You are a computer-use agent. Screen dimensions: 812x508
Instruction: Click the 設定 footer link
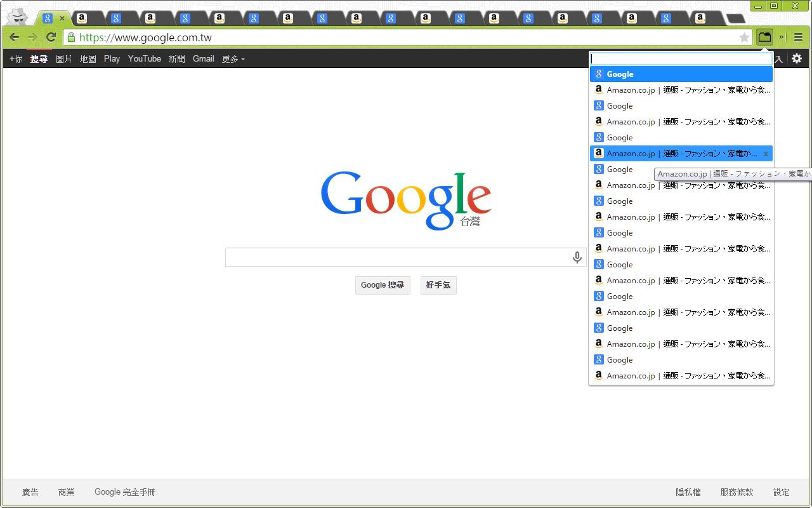point(782,492)
